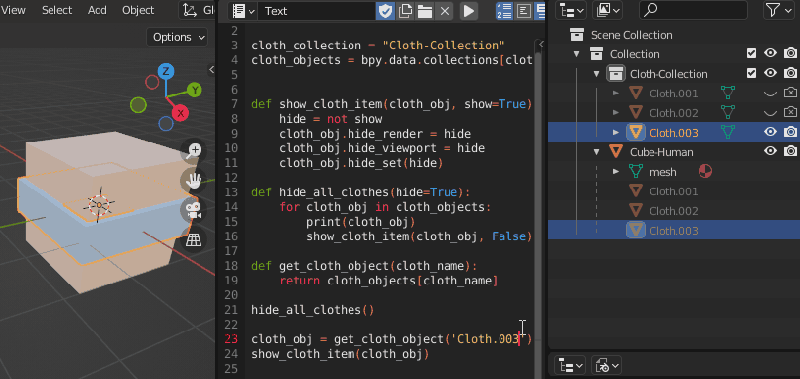
Task: Open bottom panel editor type dropdown
Action: (570, 366)
